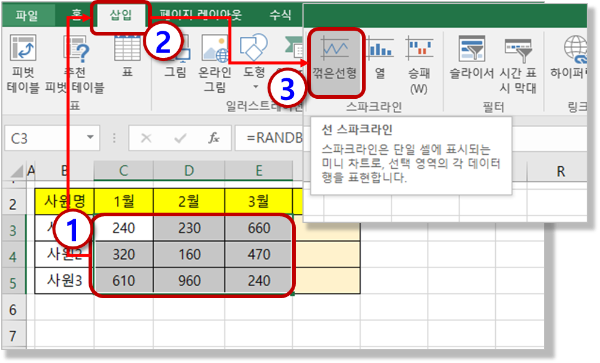Insert 열 column sparkline

(x=380, y=58)
